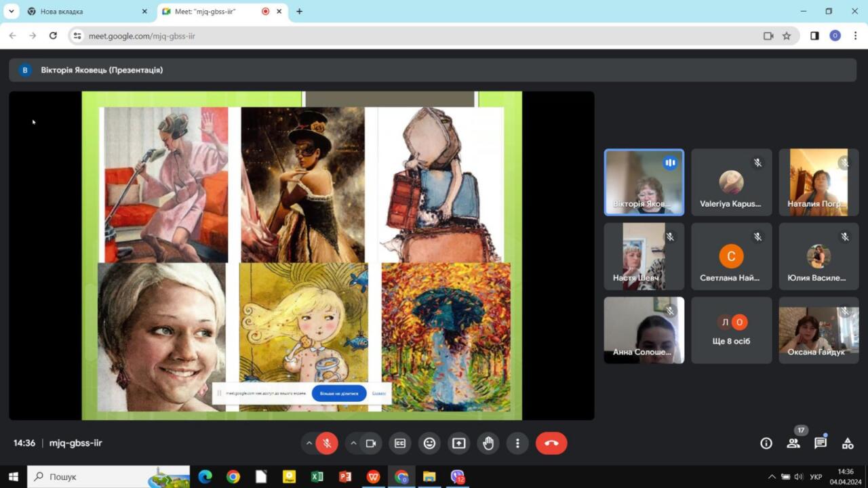
Task: Open the taskbar clock showing 04.04.2024
Action: click(846, 476)
